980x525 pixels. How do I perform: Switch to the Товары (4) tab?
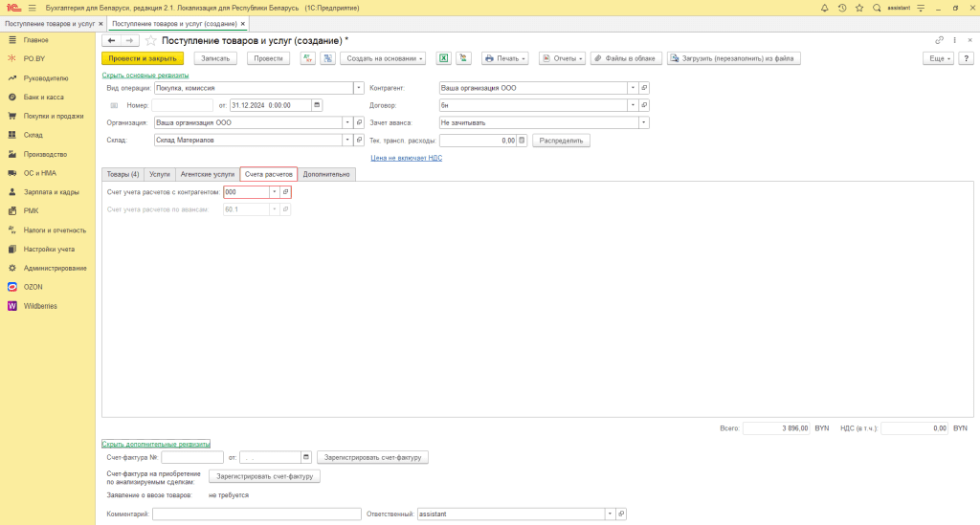(122, 174)
